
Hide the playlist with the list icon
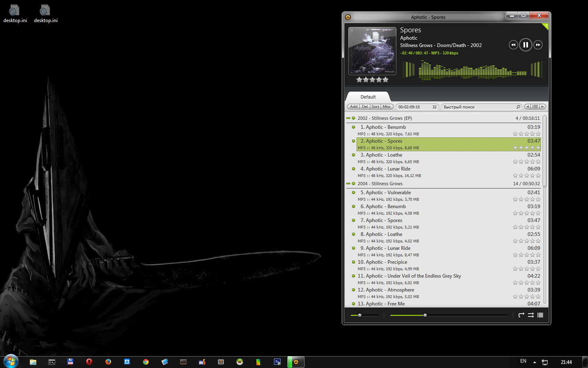(540, 315)
